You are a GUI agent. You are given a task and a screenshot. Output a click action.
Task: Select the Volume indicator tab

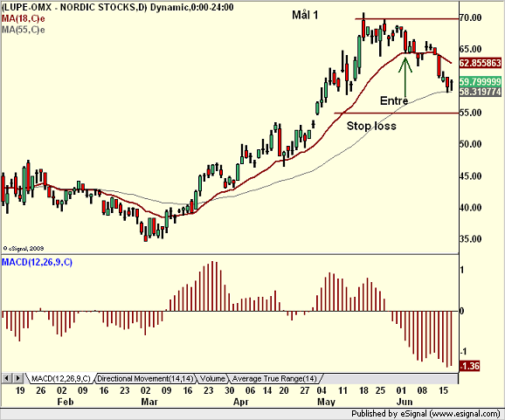click(x=212, y=378)
